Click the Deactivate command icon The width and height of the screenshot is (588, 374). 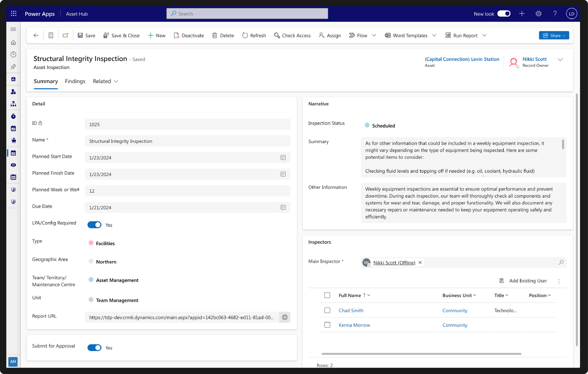(x=176, y=35)
